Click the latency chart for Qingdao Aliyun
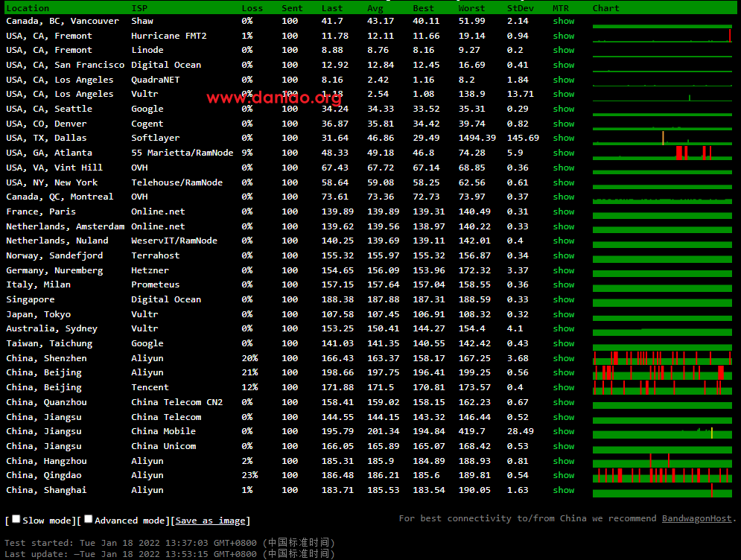Viewport: 741px width, 560px height. tap(662, 475)
